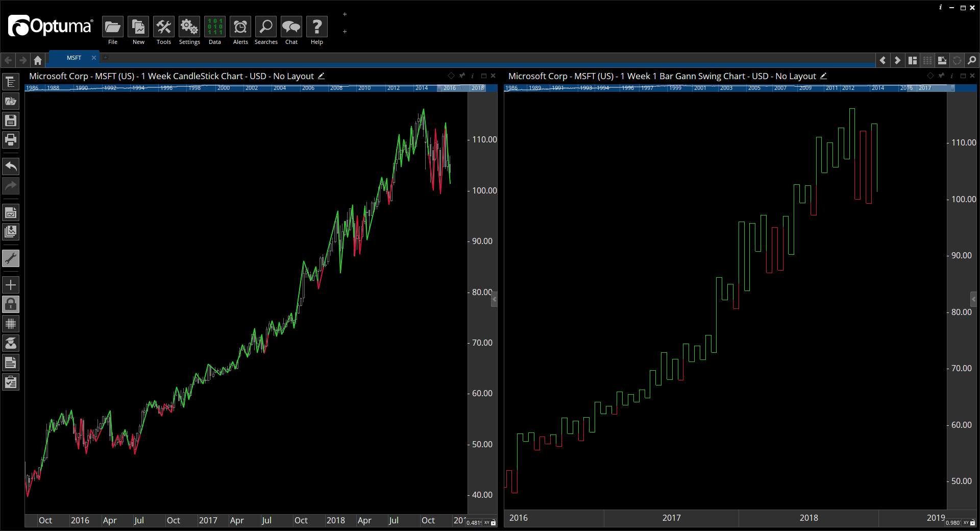This screenshot has height=531, width=980.
Task: Close the MSFT tab
Action: pos(94,58)
